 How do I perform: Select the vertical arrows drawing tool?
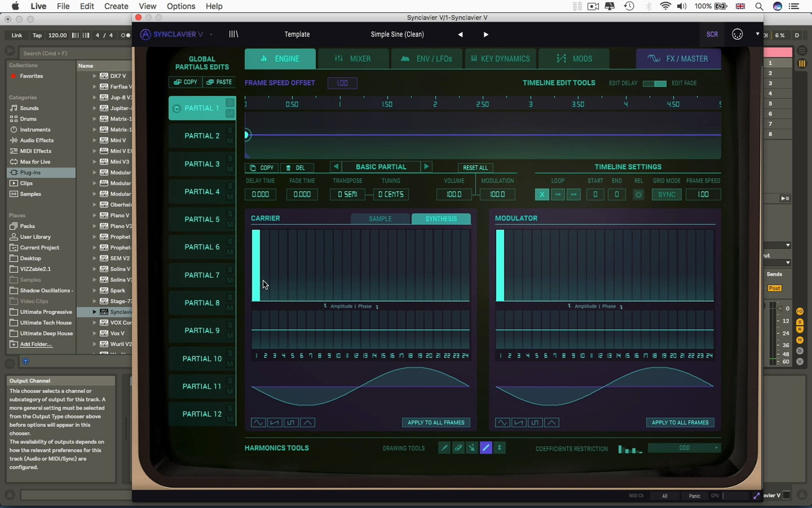coord(499,447)
